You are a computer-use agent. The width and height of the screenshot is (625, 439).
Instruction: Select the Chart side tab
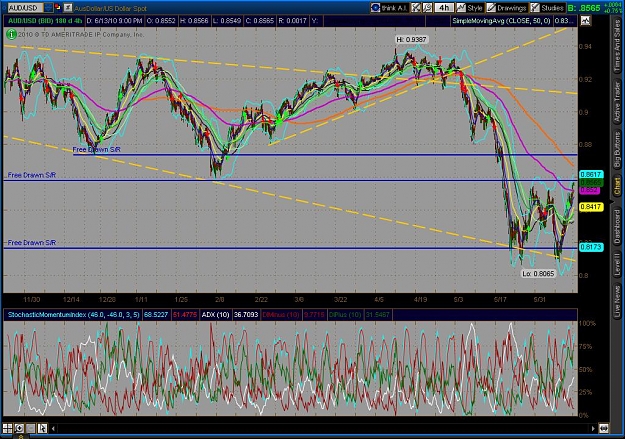coord(617,187)
